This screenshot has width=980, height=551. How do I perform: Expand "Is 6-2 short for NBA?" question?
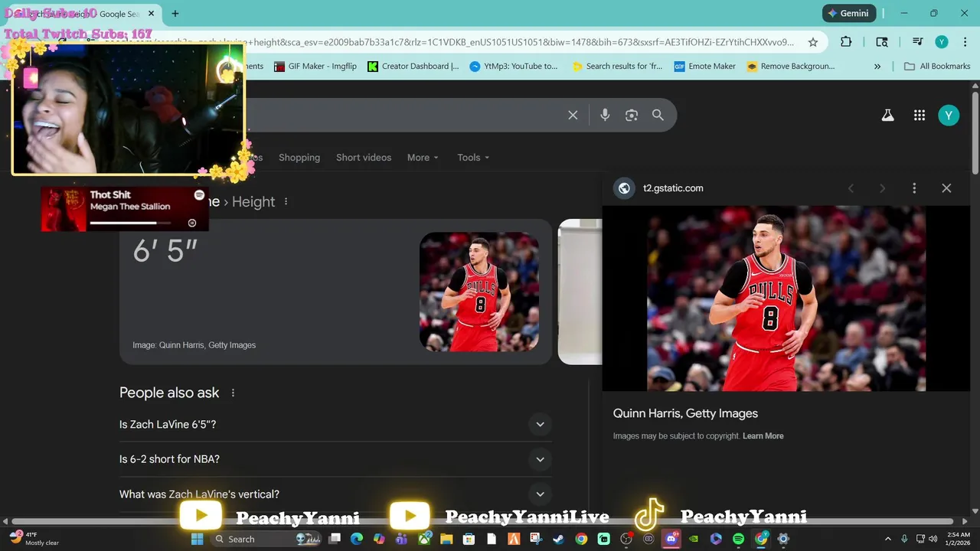pyautogui.click(x=335, y=459)
